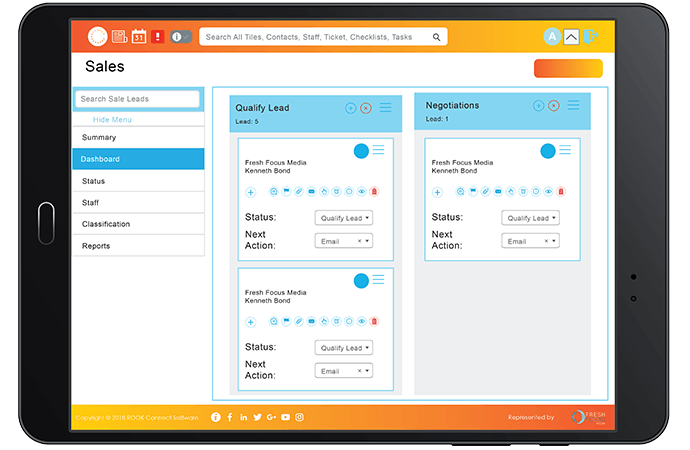Click the flag icon on first Qualify Lead card
Screen dimensions: 690x450
point(285,191)
